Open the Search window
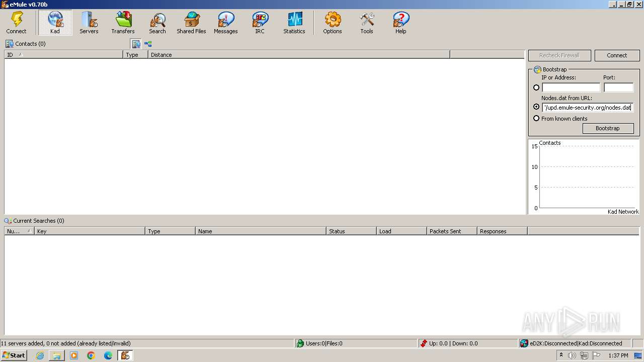This screenshot has width=644, height=362. point(157,23)
